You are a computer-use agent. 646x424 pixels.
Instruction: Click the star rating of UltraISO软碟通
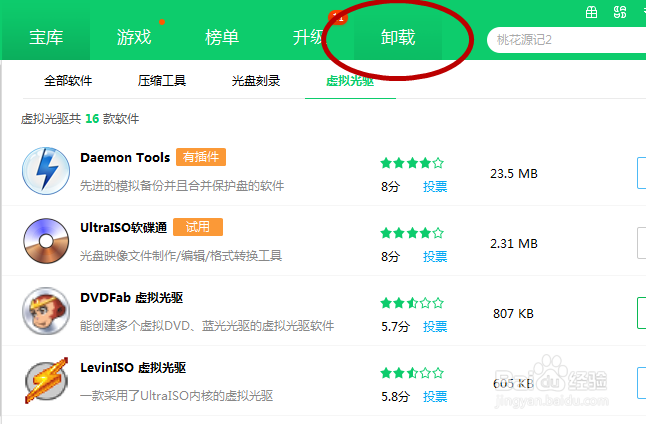(x=412, y=233)
